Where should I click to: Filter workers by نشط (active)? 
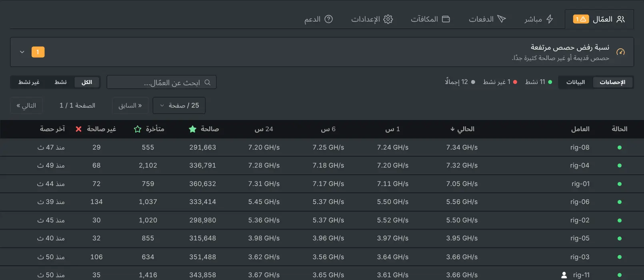tap(61, 82)
